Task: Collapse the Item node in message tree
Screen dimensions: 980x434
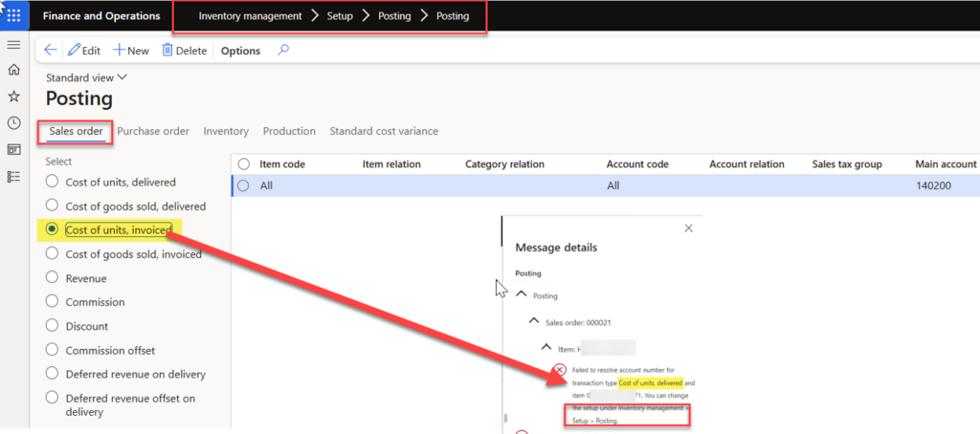Action: point(546,347)
